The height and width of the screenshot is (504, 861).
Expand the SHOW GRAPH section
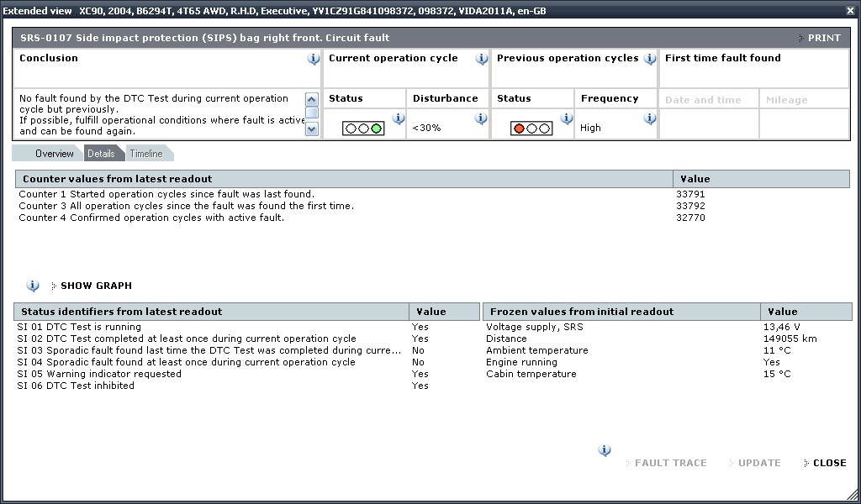(x=95, y=286)
